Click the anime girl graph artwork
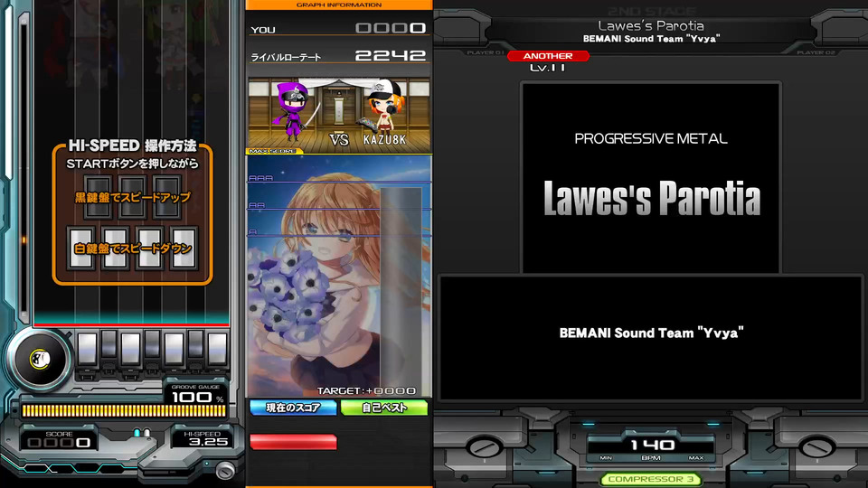 tap(339, 276)
